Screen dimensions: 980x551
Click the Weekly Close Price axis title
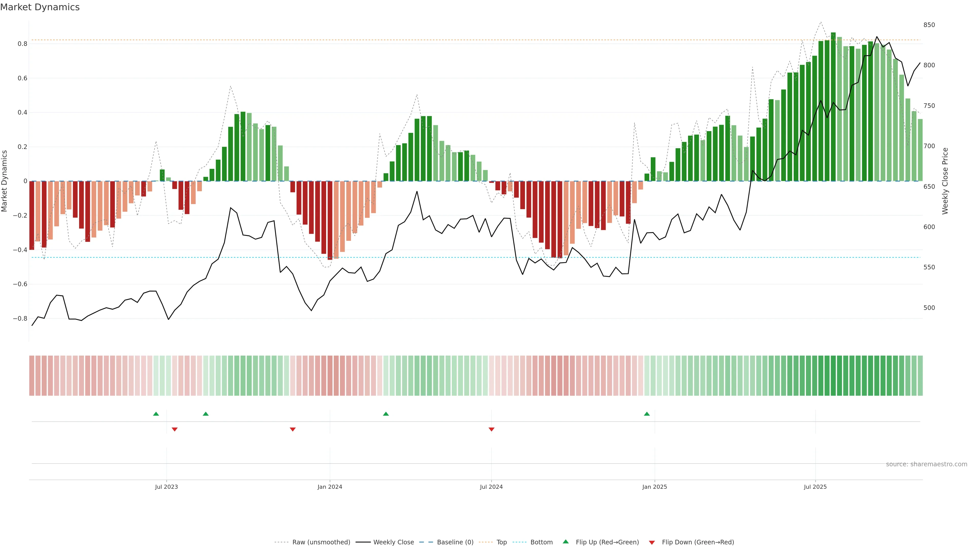click(945, 181)
